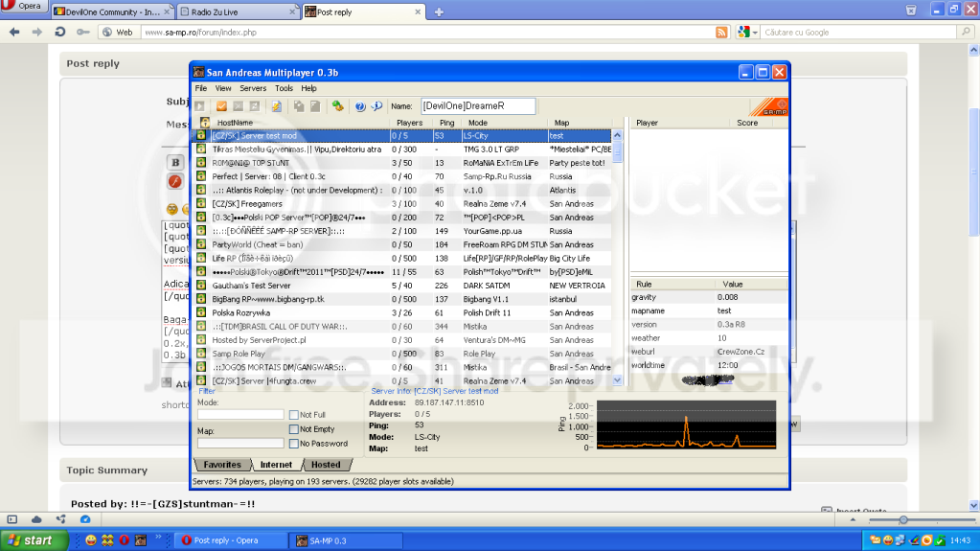Click the padlock column header icon
This screenshot has height=551, width=980.
[204, 123]
